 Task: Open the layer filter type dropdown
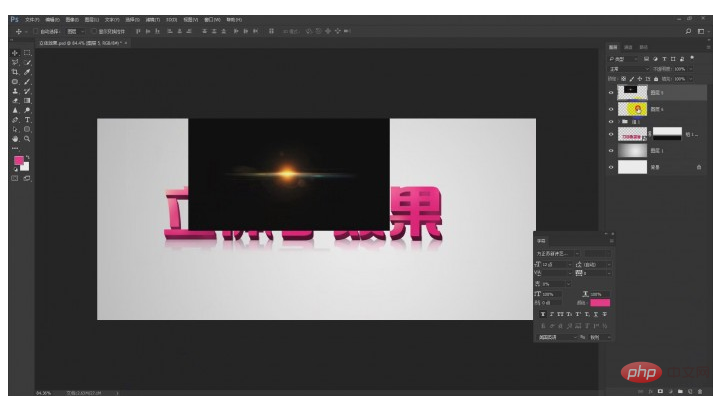coord(624,59)
